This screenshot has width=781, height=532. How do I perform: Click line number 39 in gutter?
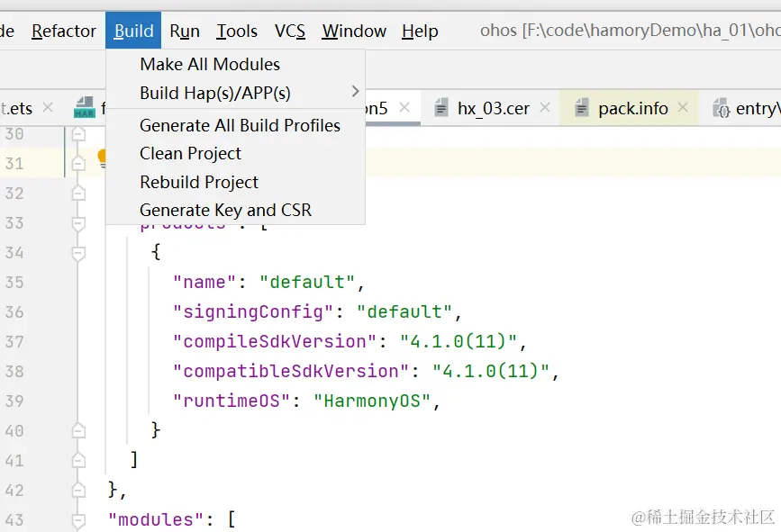(14, 401)
